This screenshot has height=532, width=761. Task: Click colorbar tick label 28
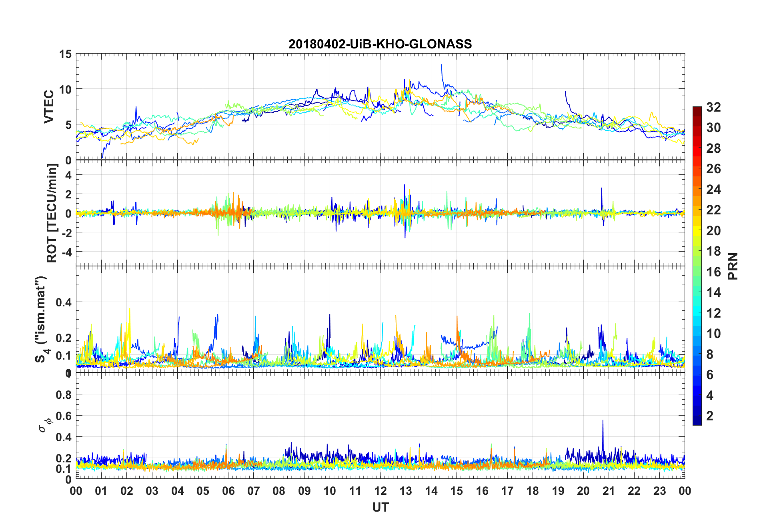713,148
